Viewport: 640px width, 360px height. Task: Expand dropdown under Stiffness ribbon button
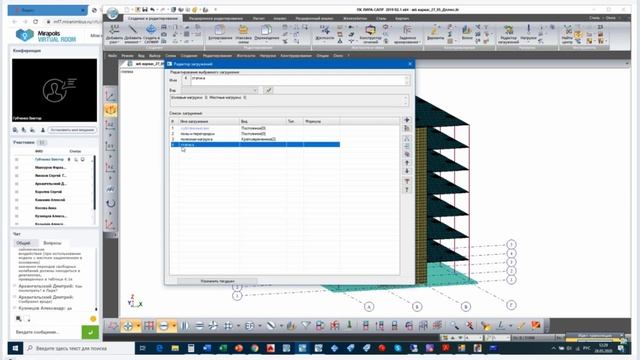(324, 41)
